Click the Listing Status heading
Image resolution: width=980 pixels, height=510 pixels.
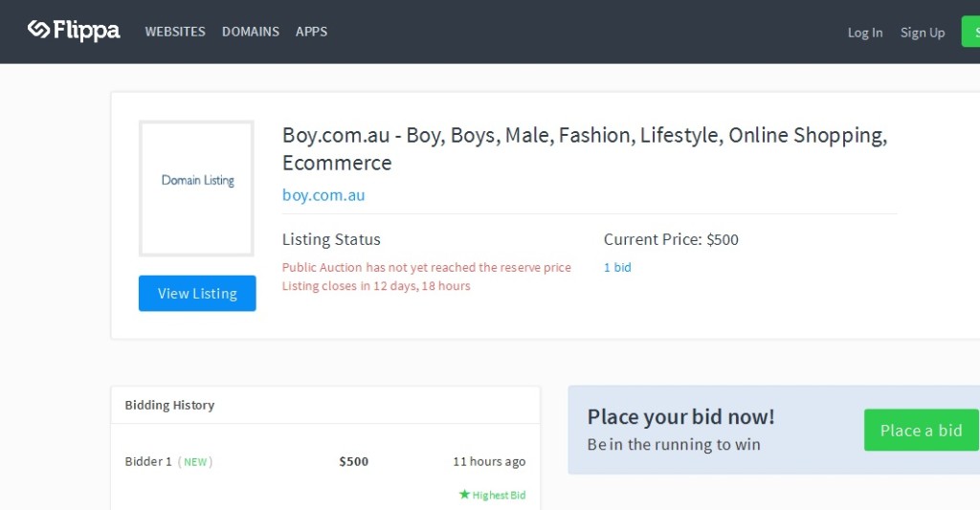click(331, 239)
